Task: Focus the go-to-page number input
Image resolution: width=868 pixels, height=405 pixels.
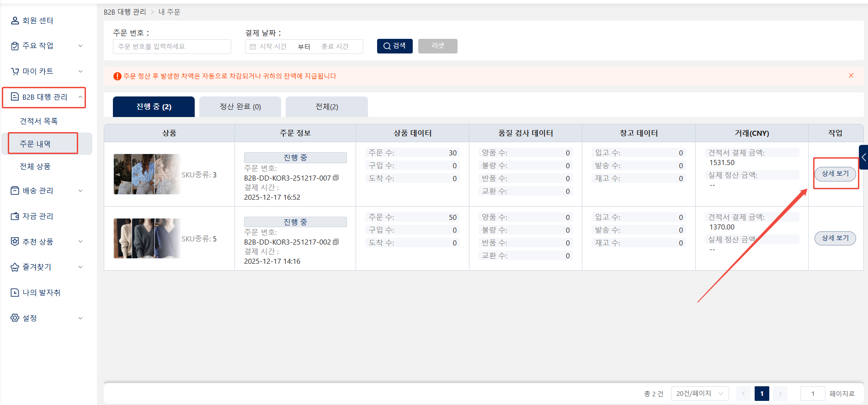Action: [813, 394]
